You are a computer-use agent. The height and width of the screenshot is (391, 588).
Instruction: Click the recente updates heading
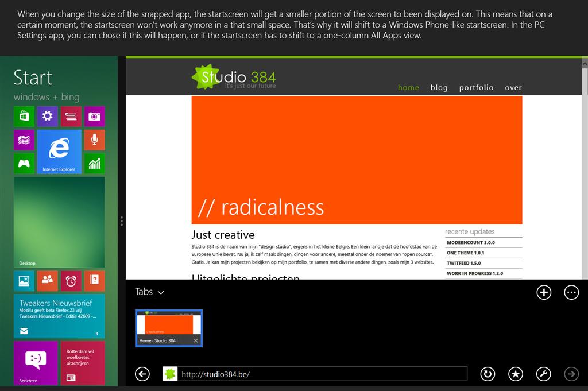pyautogui.click(x=470, y=231)
